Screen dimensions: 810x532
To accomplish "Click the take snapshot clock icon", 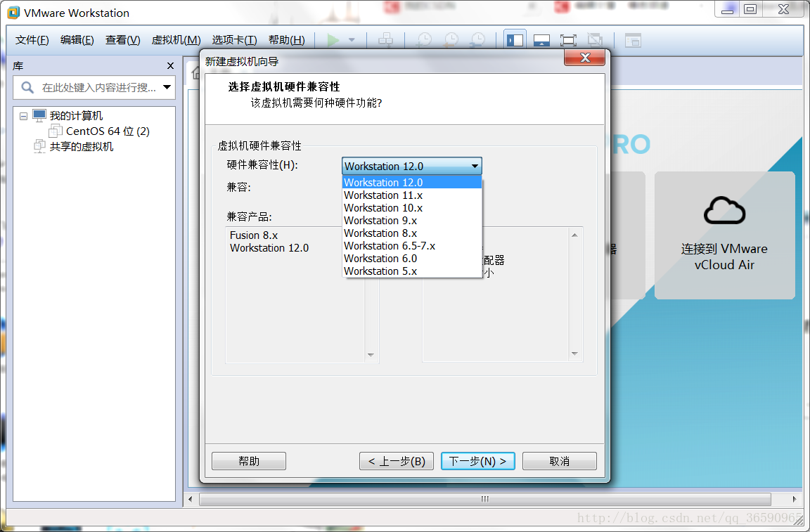I will click(424, 40).
